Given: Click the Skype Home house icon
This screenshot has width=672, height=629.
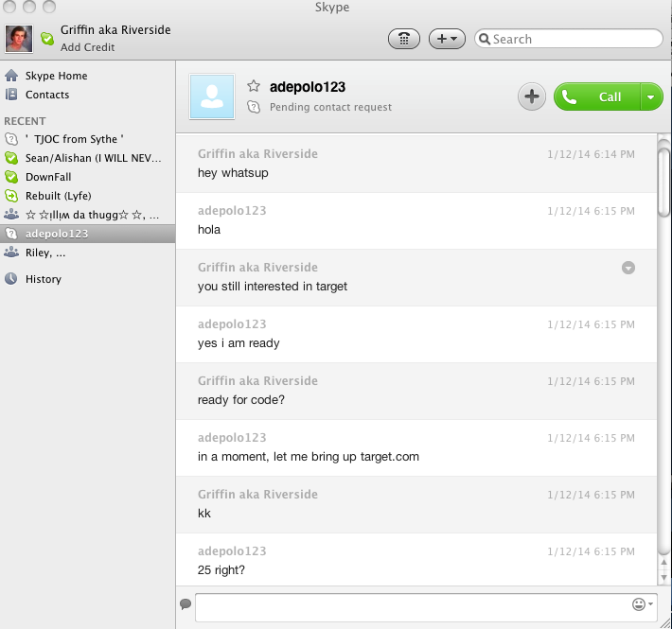Looking at the screenshot, I should (11, 76).
